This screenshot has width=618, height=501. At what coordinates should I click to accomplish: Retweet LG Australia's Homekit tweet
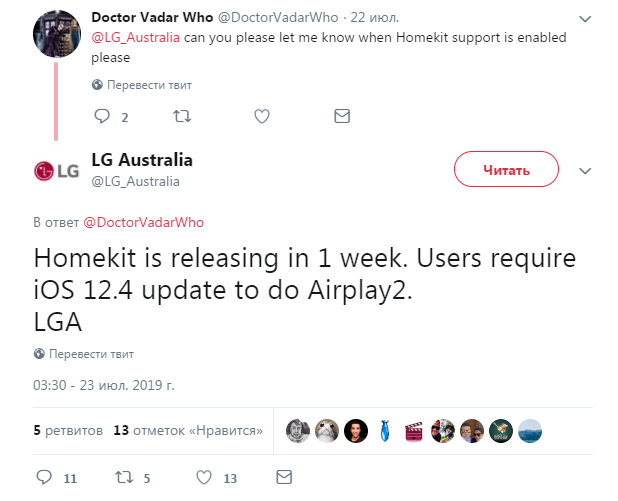124,478
